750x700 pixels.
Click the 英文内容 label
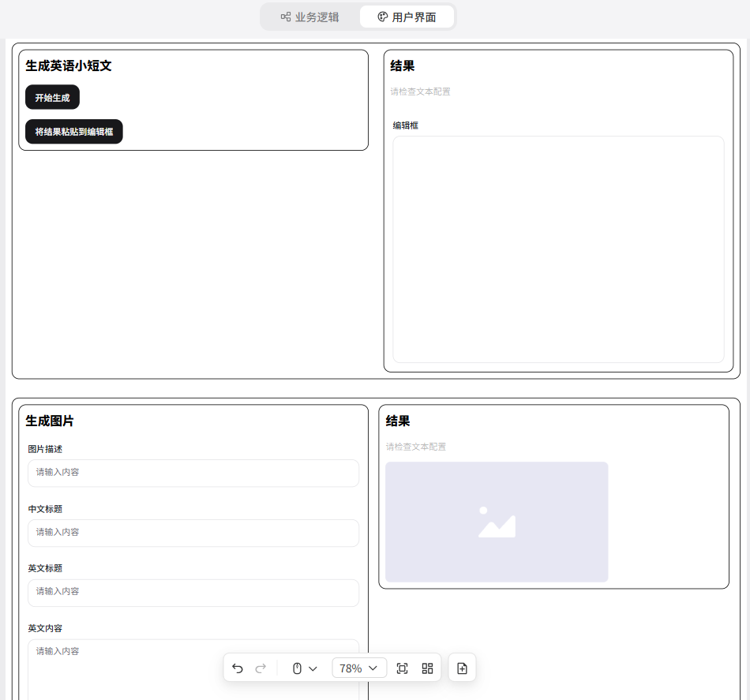click(45, 628)
